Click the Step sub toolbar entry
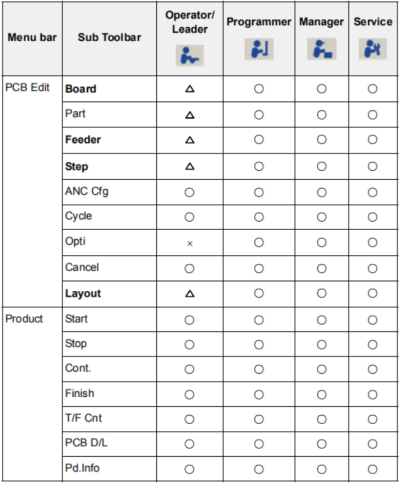 tap(77, 166)
